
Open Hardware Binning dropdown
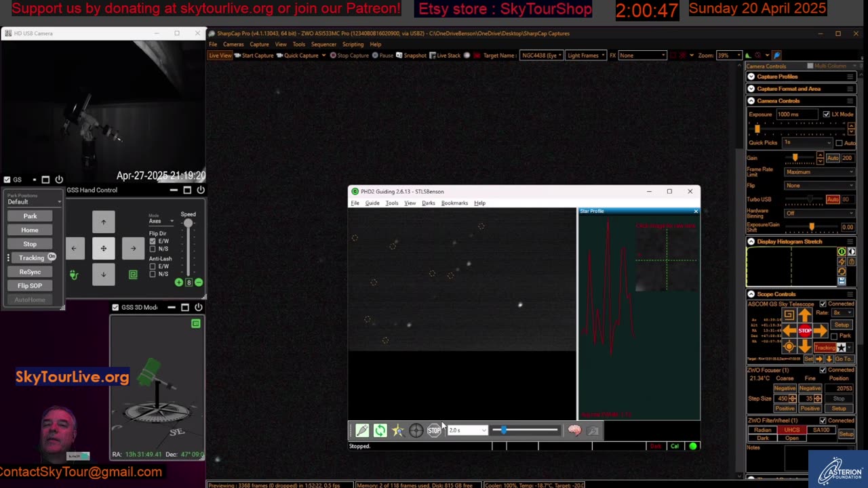820,213
